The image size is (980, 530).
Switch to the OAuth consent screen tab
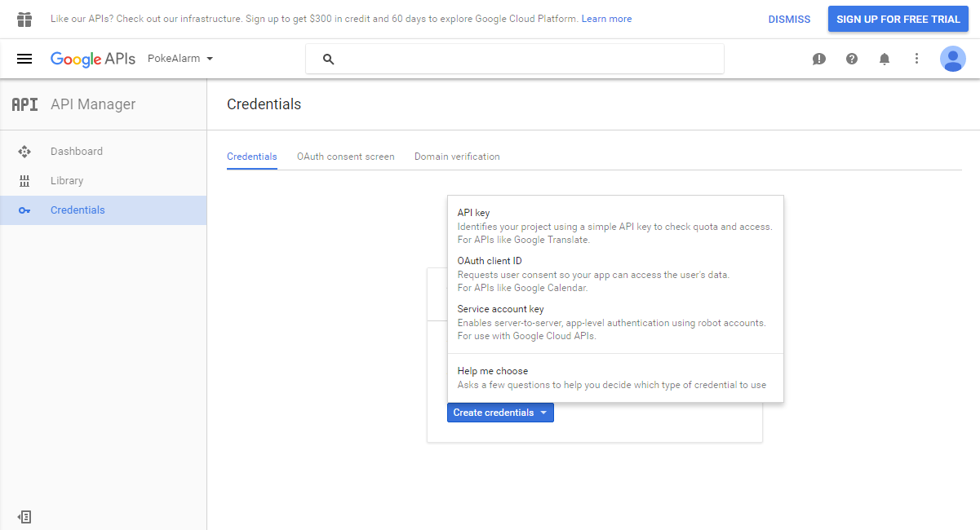point(346,157)
